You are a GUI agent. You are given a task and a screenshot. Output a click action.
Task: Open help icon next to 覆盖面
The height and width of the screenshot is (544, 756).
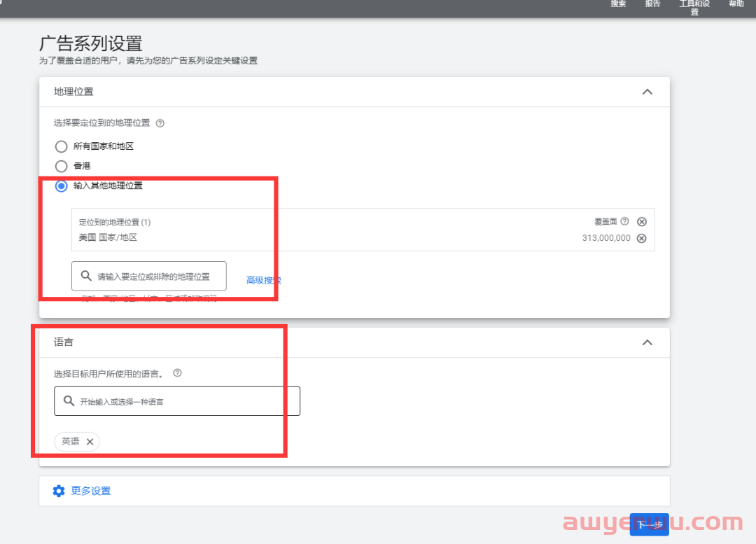625,221
